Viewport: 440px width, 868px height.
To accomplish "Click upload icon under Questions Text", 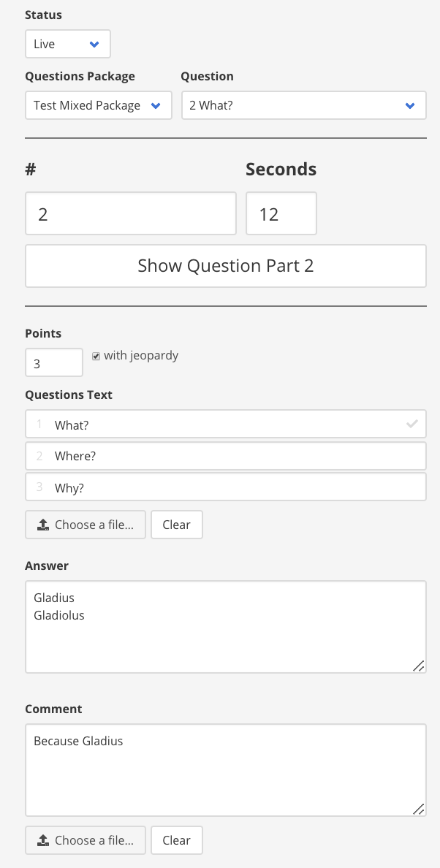I will pyautogui.click(x=43, y=525).
